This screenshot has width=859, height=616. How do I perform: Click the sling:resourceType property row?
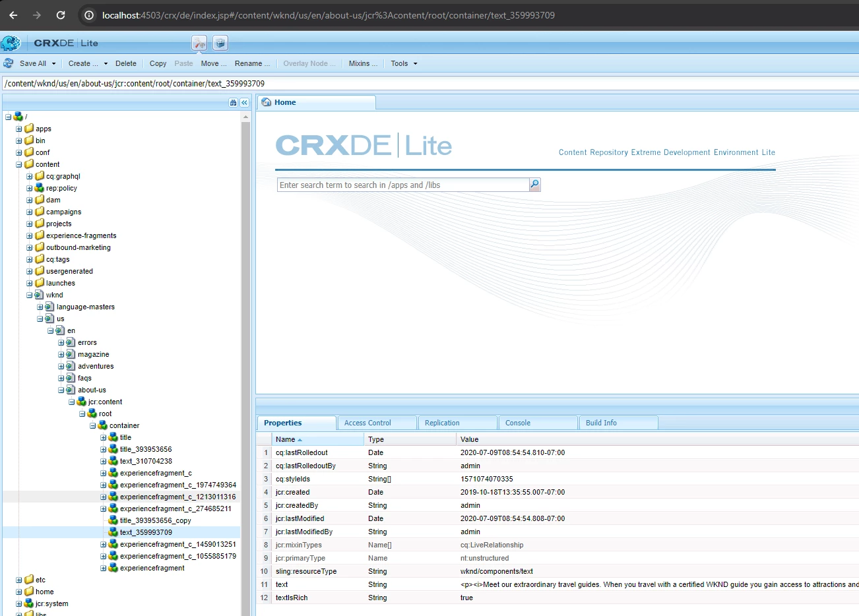pyautogui.click(x=557, y=571)
